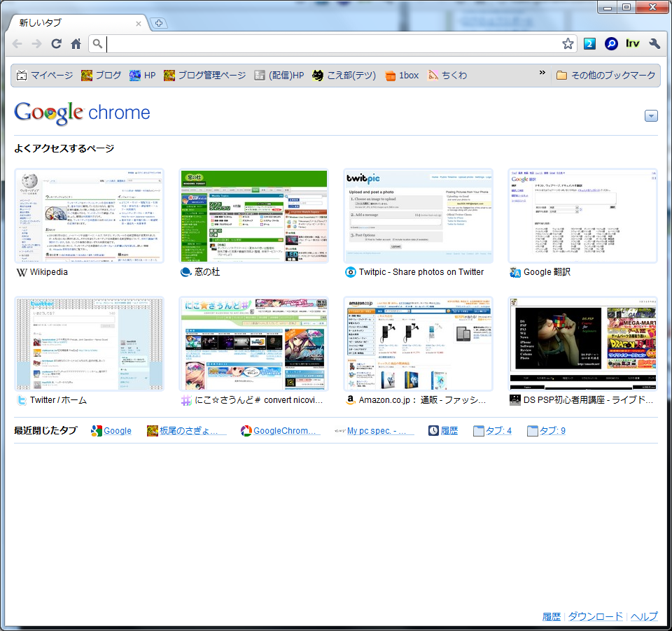Screen dimensions: 672x631
Task: Click the browser back arrow
Action: coord(17,43)
